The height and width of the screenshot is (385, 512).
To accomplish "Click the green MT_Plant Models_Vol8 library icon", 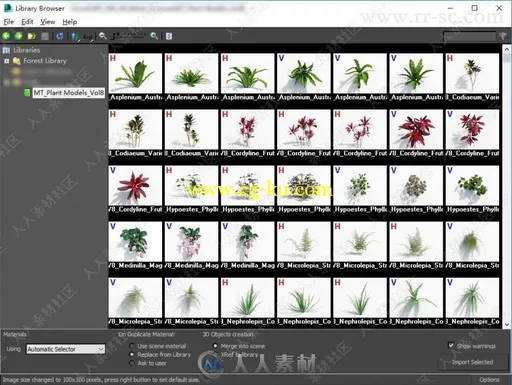I will (27, 93).
